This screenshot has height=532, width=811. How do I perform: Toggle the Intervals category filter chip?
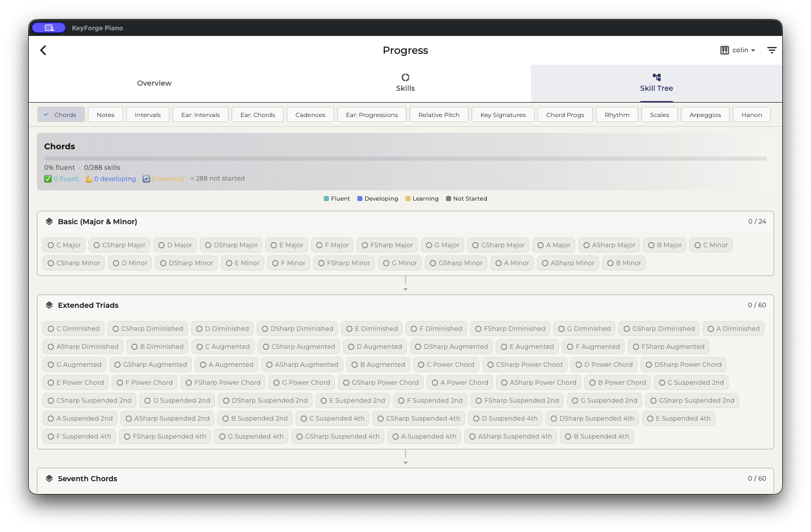coord(148,115)
